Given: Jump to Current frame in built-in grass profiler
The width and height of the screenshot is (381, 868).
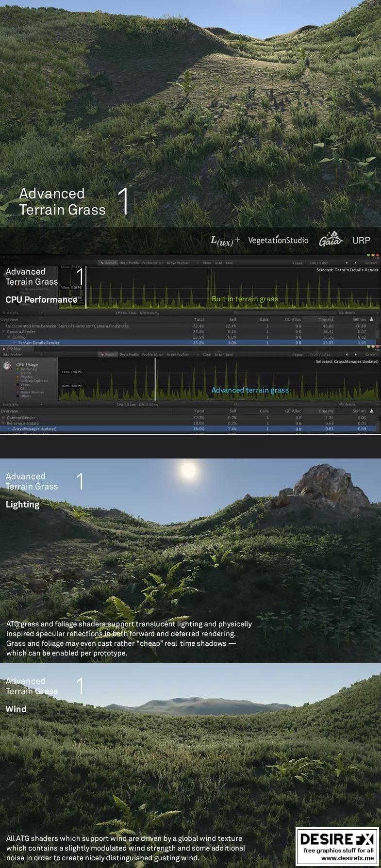Looking at the screenshot, I should [371, 263].
